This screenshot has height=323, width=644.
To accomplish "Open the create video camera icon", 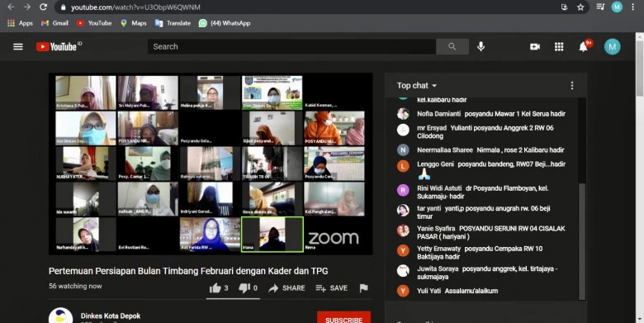I will tap(535, 47).
